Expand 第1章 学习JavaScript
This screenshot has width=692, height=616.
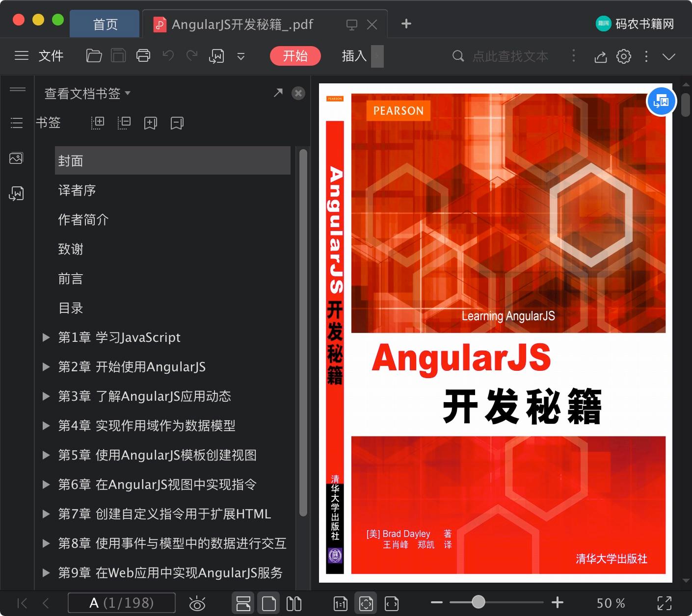[x=46, y=337]
